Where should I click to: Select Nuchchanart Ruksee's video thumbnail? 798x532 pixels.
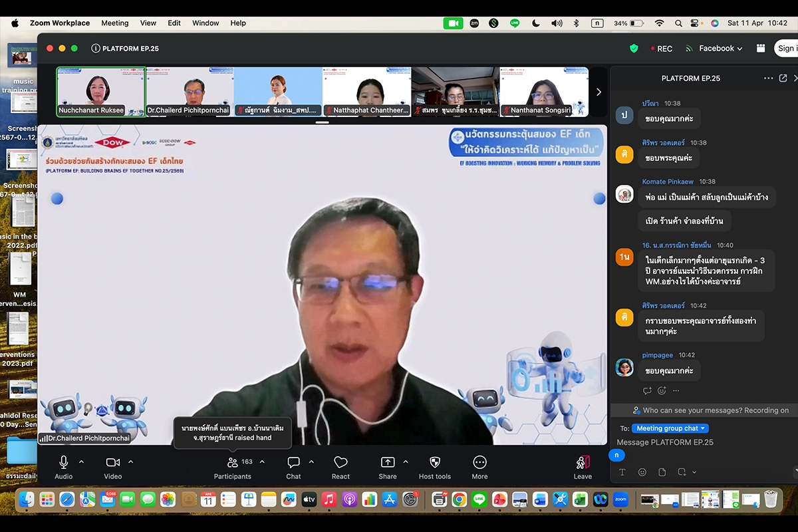click(100, 91)
